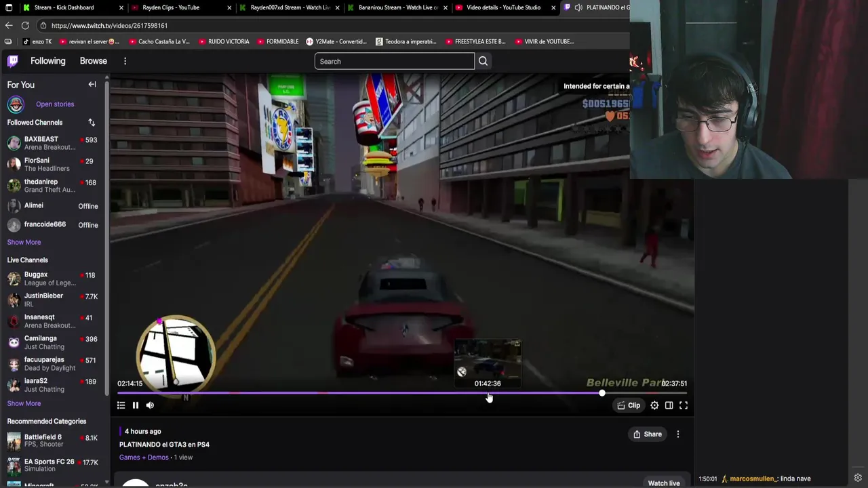868x488 pixels.
Task: Open Buggax live channel
Action: [52, 279]
